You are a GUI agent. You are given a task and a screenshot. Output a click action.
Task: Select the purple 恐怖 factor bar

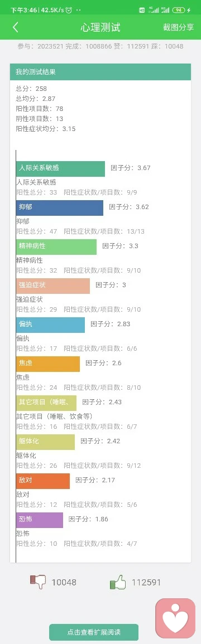click(40, 520)
